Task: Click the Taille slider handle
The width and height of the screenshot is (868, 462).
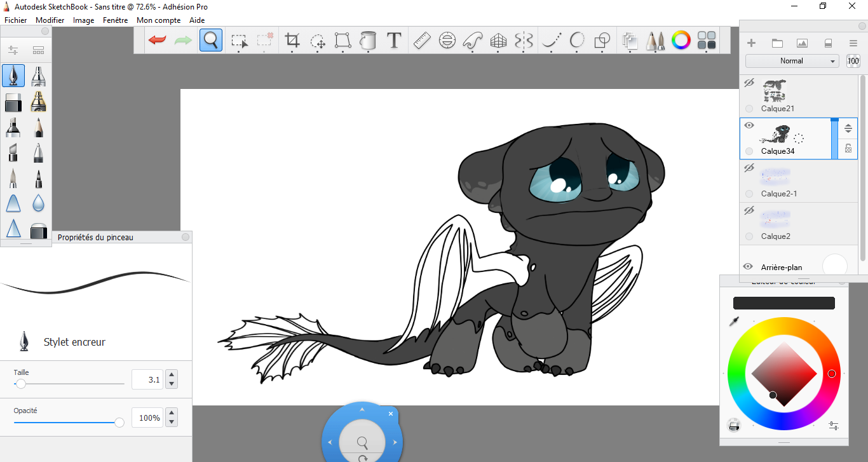Action: click(21, 384)
